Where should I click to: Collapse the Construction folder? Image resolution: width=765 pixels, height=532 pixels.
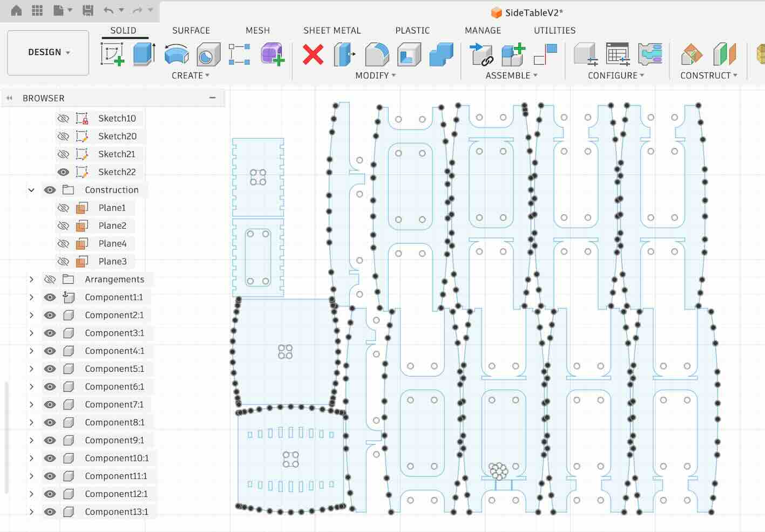pyautogui.click(x=31, y=190)
